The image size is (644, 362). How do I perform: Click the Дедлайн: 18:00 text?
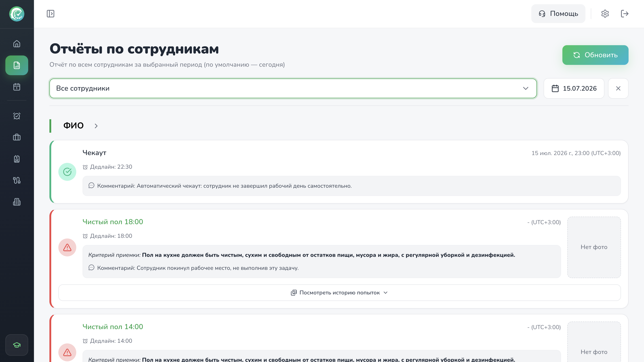(111, 236)
